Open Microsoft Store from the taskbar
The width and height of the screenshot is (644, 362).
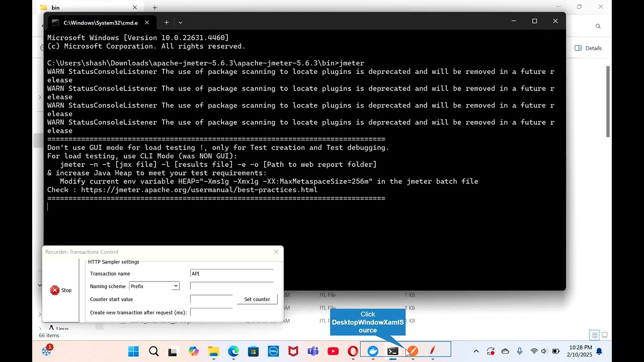[253, 351]
